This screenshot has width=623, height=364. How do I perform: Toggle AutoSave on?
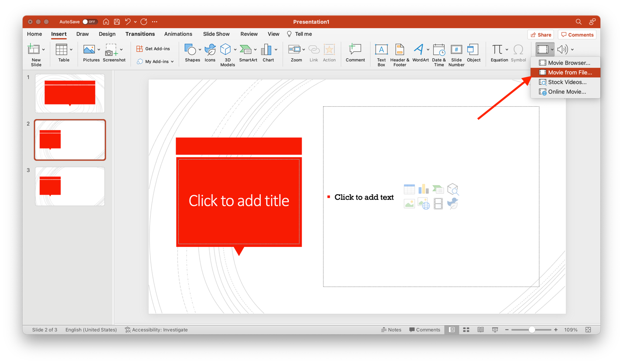90,21
